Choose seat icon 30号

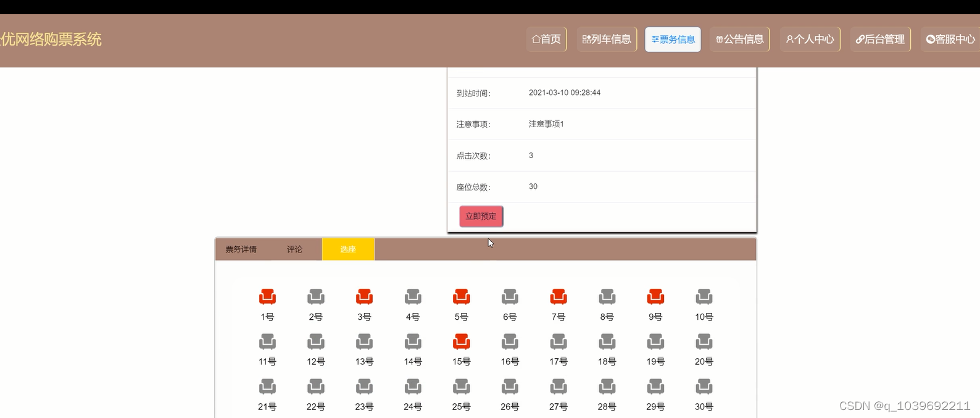[x=704, y=387]
